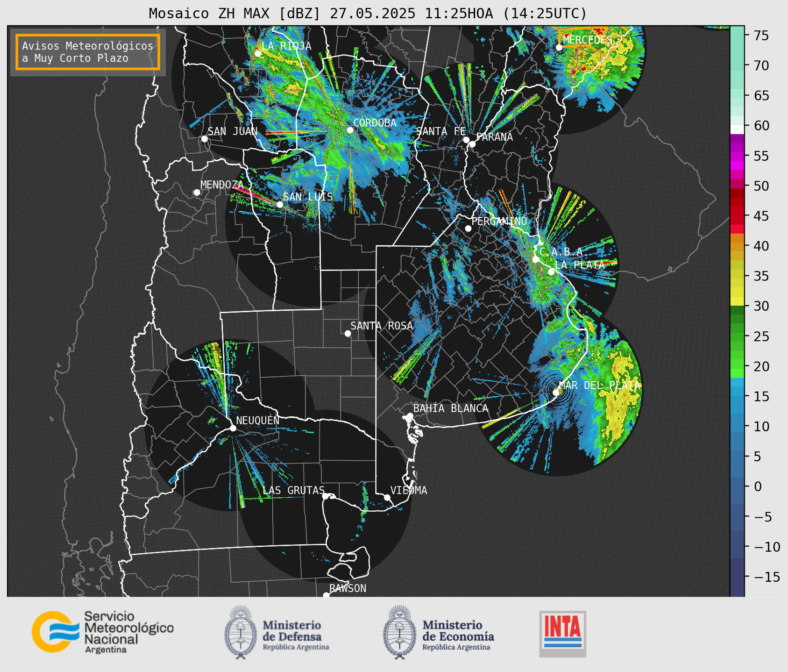This screenshot has height=672, width=788.
Task: Select the Mercedes city marker
Action: point(559,47)
